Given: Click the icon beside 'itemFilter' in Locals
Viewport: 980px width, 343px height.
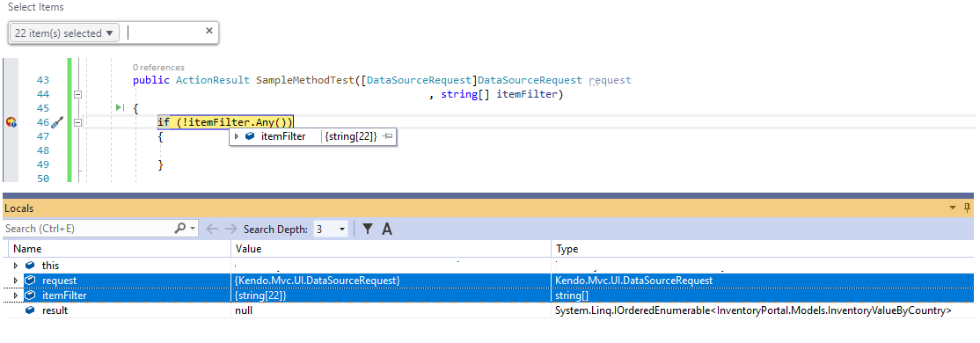Looking at the screenshot, I should click(29, 296).
